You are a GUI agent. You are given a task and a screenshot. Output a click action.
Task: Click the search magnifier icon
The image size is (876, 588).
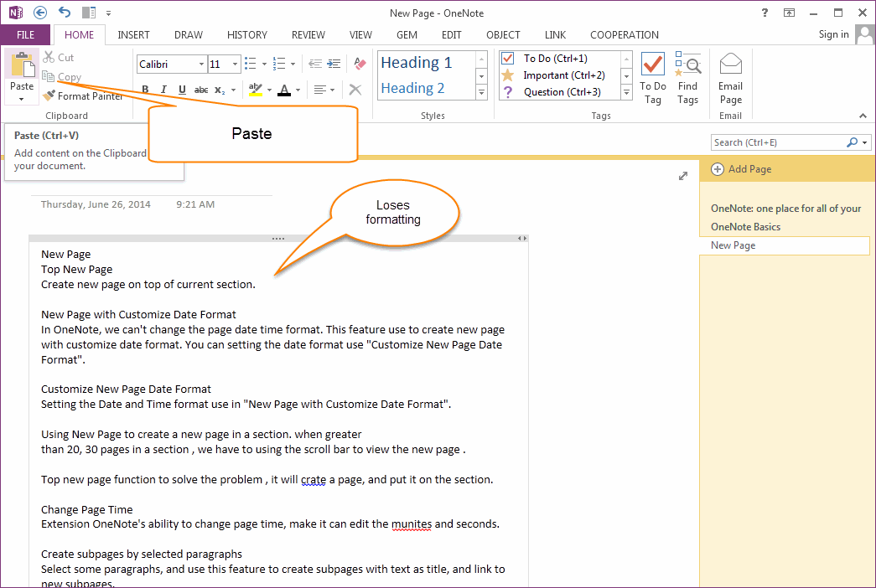(852, 142)
